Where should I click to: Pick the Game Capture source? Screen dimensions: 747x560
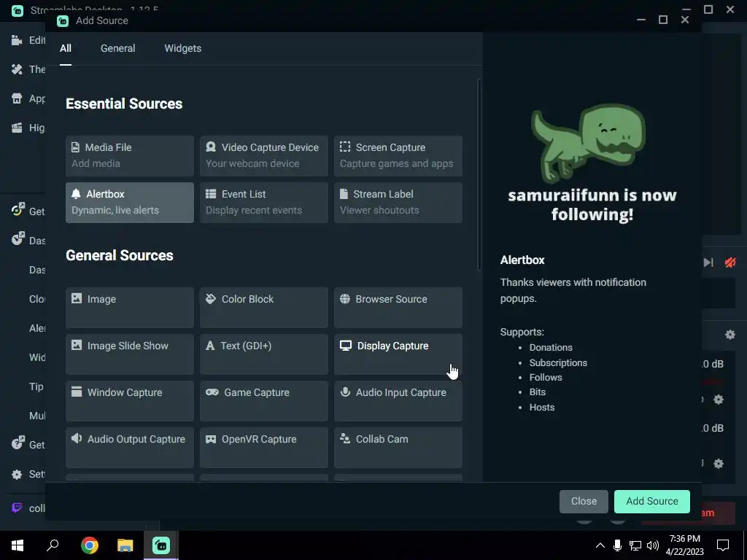(x=264, y=400)
